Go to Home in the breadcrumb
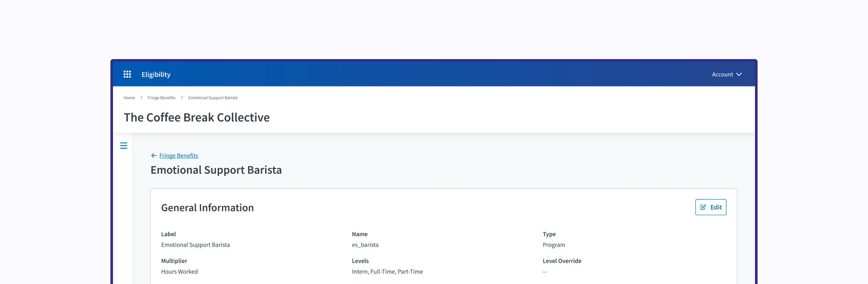Screen dimensions: 868x284 pyautogui.click(x=129, y=98)
